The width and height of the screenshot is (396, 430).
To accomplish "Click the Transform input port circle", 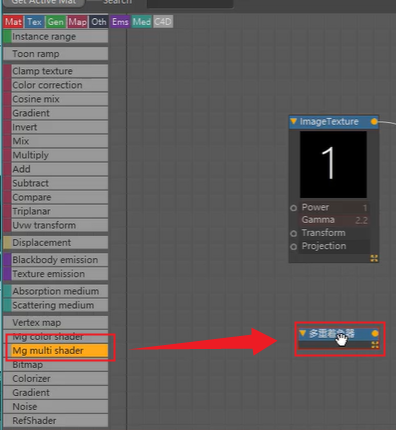I will point(293,233).
